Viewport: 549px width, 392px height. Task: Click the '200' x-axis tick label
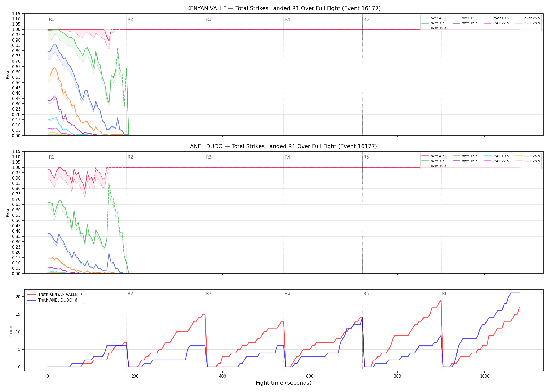pyautogui.click(x=135, y=377)
